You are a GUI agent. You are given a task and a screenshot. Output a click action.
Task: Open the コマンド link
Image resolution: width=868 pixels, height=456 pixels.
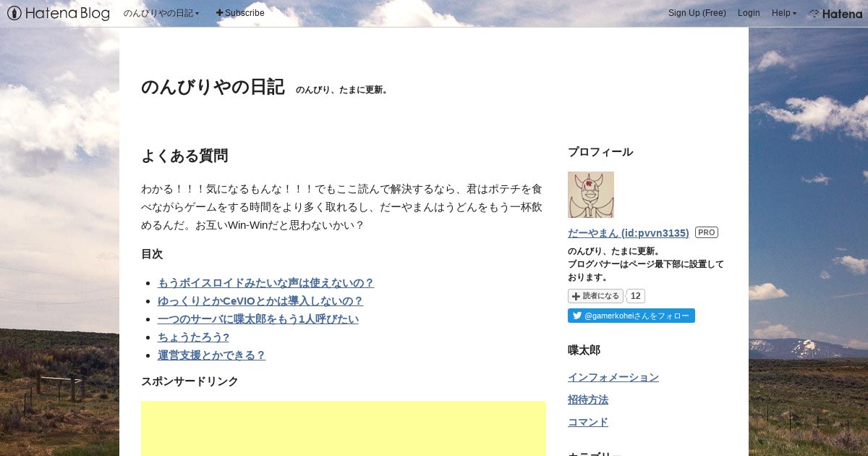click(588, 422)
